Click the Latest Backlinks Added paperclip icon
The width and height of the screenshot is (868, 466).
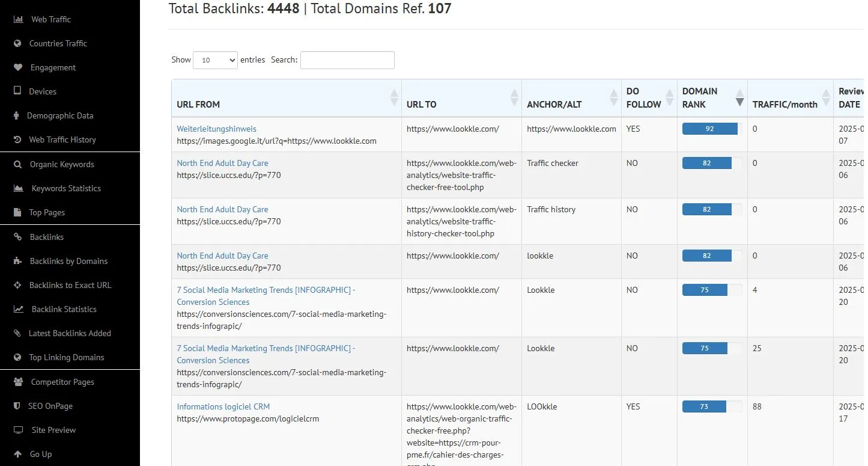pos(17,333)
